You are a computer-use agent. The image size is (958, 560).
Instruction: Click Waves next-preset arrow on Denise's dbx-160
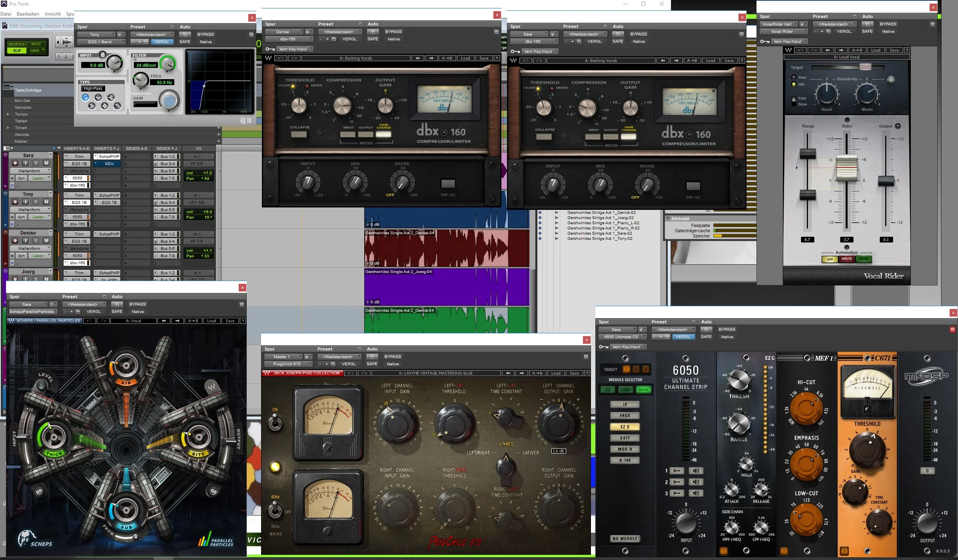(431, 58)
